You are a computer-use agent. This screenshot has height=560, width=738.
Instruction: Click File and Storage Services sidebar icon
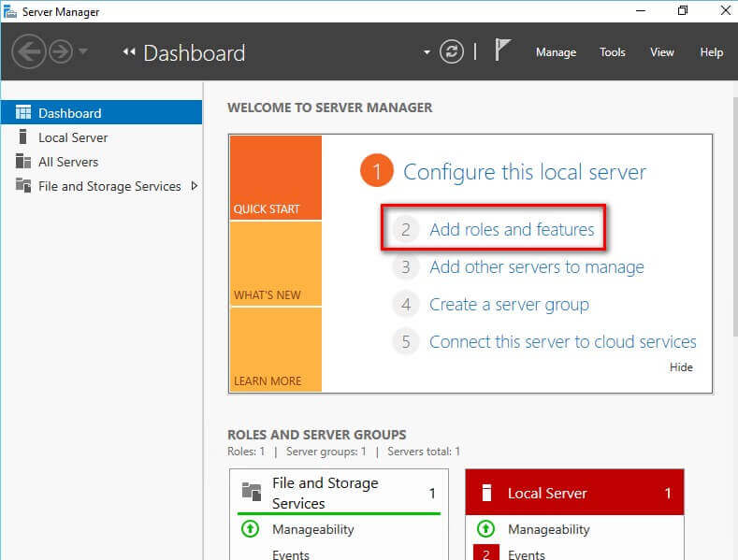pyautogui.click(x=23, y=185)
